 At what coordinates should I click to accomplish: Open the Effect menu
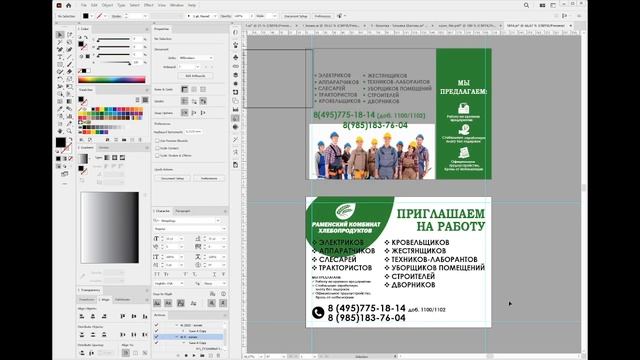click(x=149, y=5)
